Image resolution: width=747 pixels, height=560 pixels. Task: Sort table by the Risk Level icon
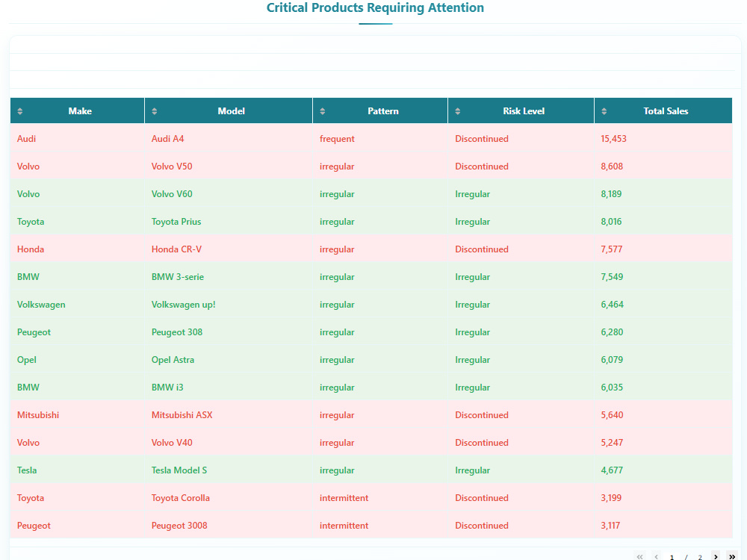click(458, 111)
